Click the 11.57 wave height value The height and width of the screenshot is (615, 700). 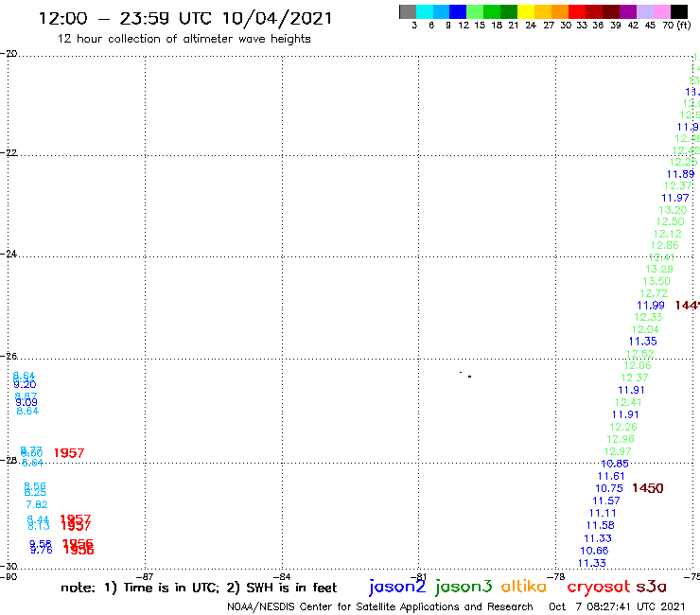pos(605,501)
